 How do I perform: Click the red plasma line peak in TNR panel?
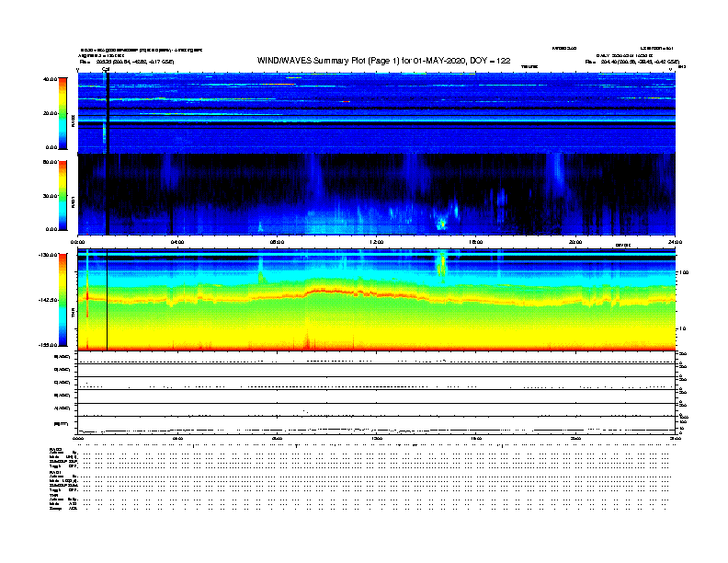point(325,291)
